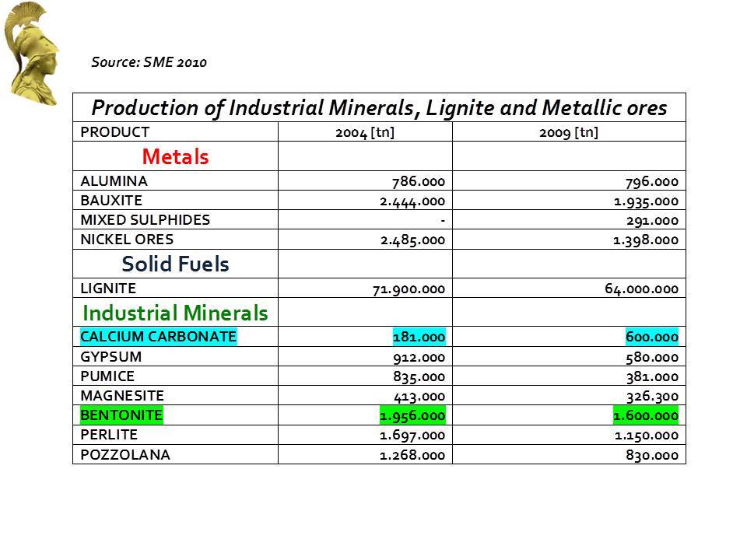Select the PRODUCT column header

coord(115,132)
